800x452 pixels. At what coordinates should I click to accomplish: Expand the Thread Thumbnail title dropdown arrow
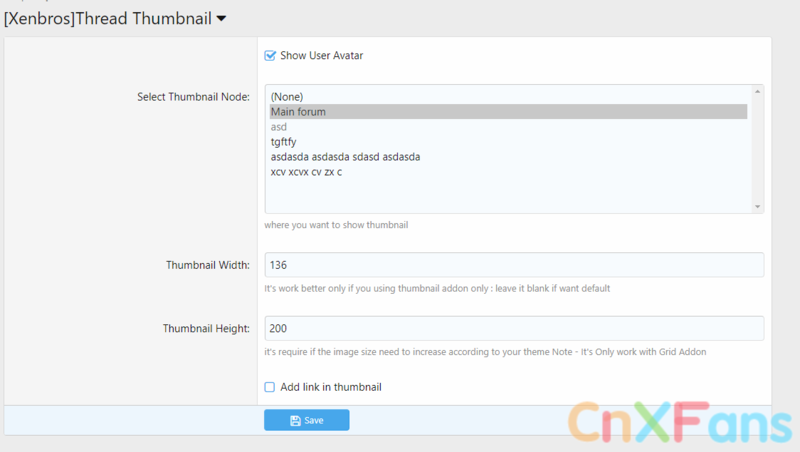click(221, 17)
